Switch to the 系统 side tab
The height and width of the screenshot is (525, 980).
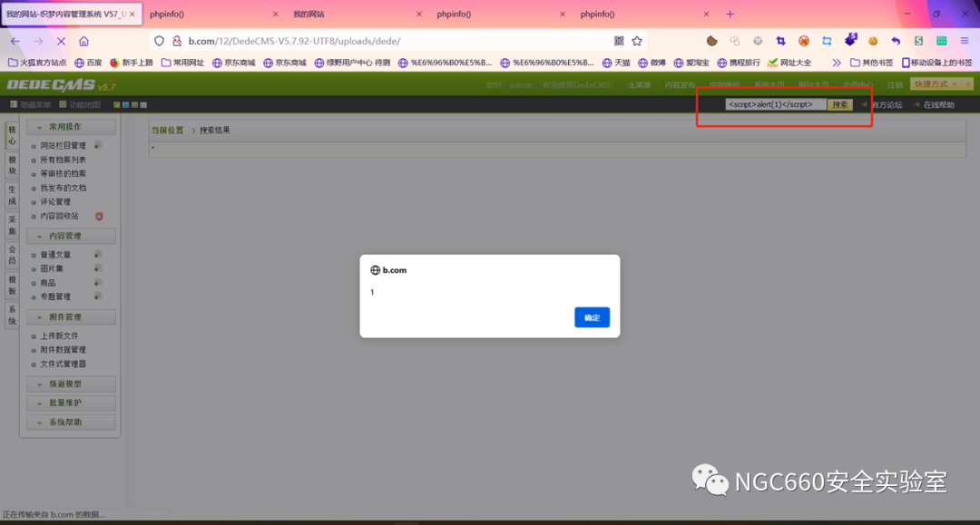tap(12, 316)
